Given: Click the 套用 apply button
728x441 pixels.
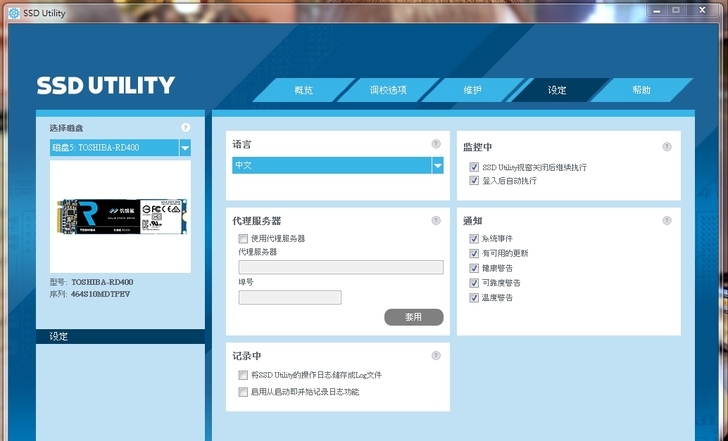Looking at the screenshot, I should 414,317.
